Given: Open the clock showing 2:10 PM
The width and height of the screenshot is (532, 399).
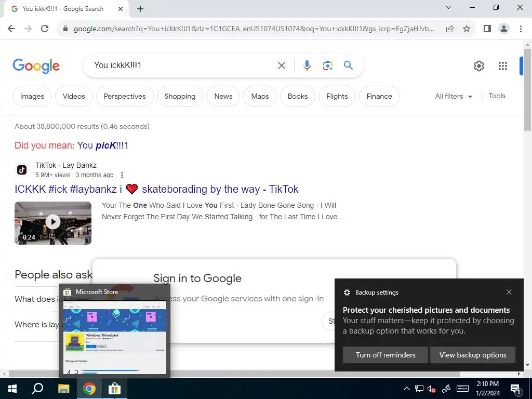Looking at the screenshot, I should tap(487, 389).
